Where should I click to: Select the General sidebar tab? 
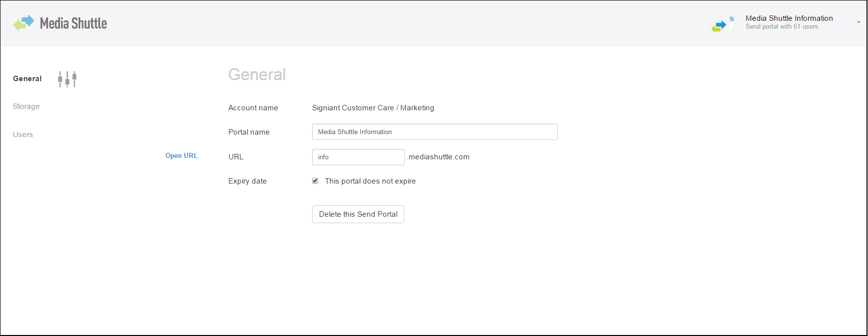coord(27,79)
